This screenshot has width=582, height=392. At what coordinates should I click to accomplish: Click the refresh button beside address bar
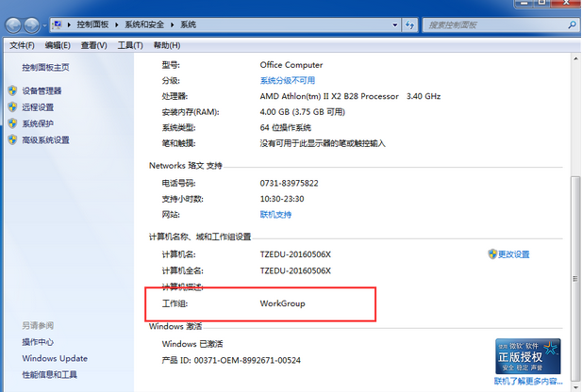[x=409, y=25]
